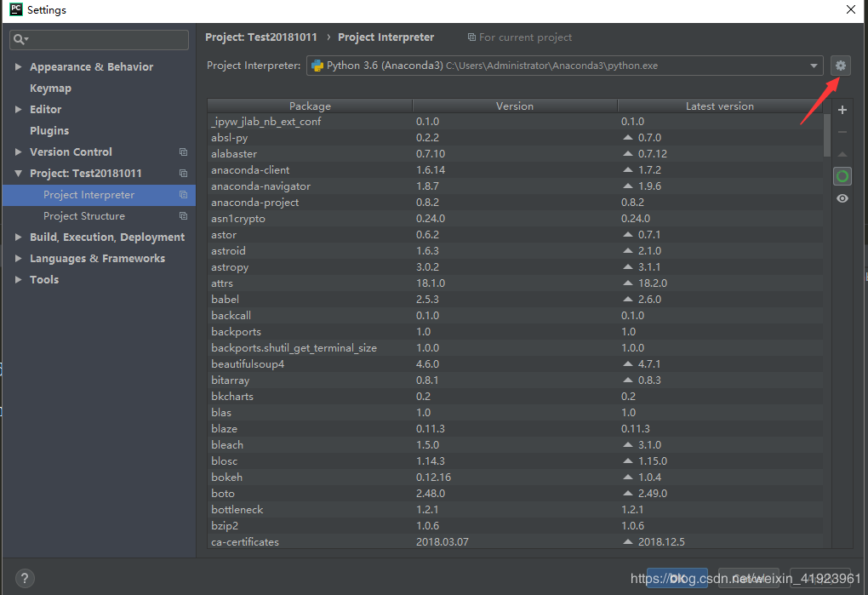Select Plugins in the settings tree
This screenshot has height=595, width=868.
pos(49,131)
